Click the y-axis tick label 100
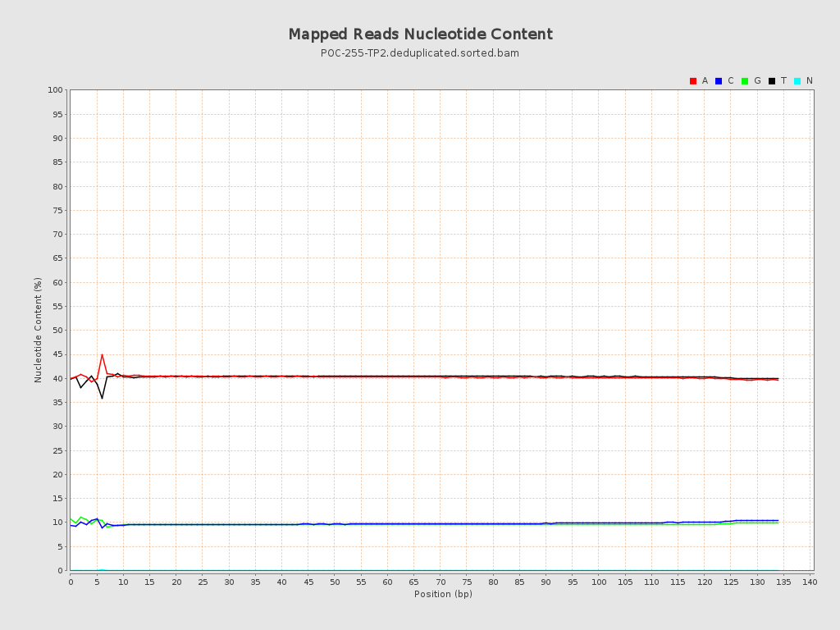 pyautogui.click(x=55, y=90)
